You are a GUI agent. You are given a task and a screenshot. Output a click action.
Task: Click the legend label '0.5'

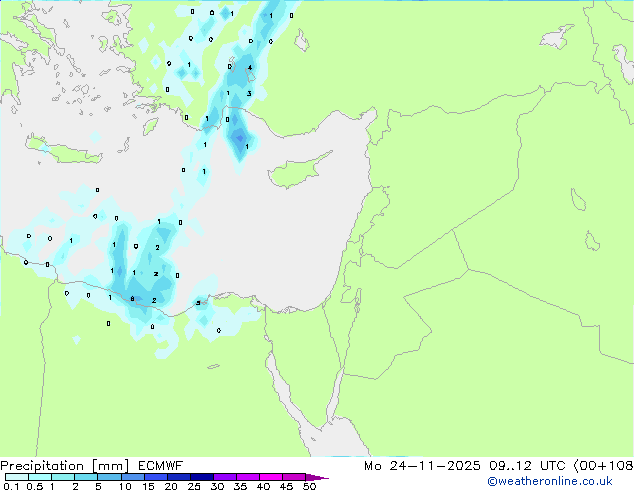[35, 486]
